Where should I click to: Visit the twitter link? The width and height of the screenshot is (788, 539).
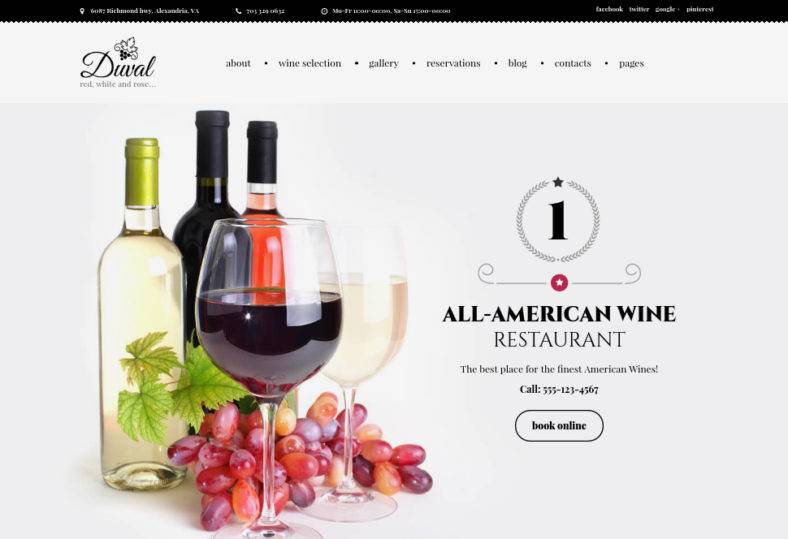[x=639, y=9]
